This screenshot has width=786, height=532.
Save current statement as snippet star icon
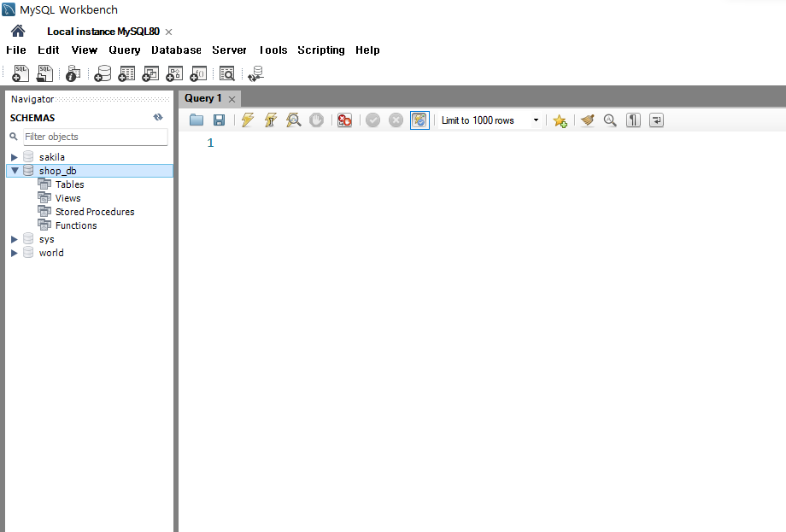tap(560, 120)
